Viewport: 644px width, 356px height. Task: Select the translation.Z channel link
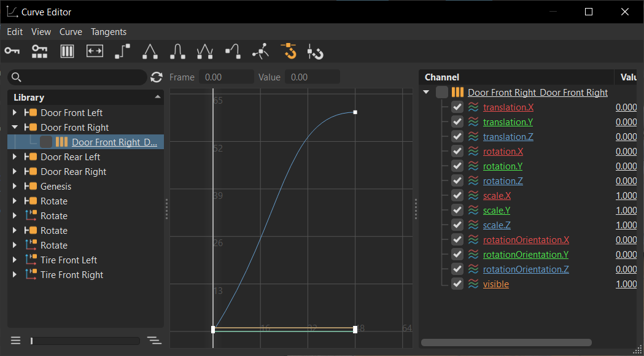pos(508,136)
